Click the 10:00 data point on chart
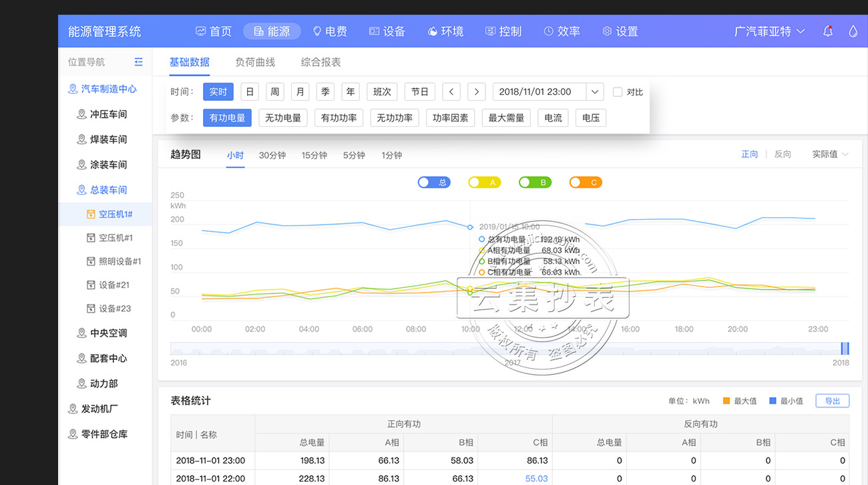 470,227
